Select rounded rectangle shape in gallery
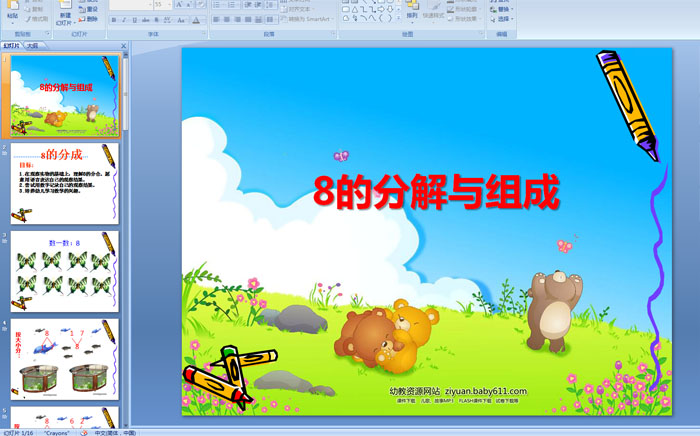The height and width of the screenshot is (436, 700). tap(346, 9)
